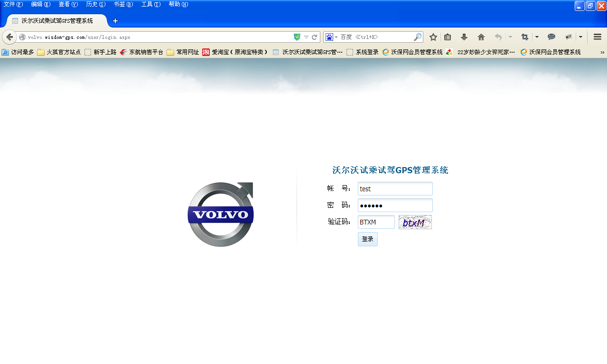The height and width of the screenshot is (364, 607).
Task: Click the Baidu paw search engine icon
Action: [x=329, y=37]
